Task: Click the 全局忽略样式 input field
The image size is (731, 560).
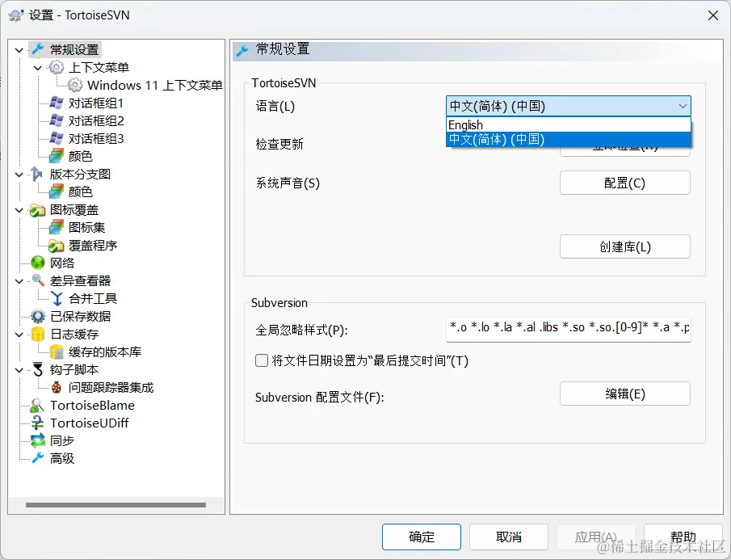Action: click(569, 330)
